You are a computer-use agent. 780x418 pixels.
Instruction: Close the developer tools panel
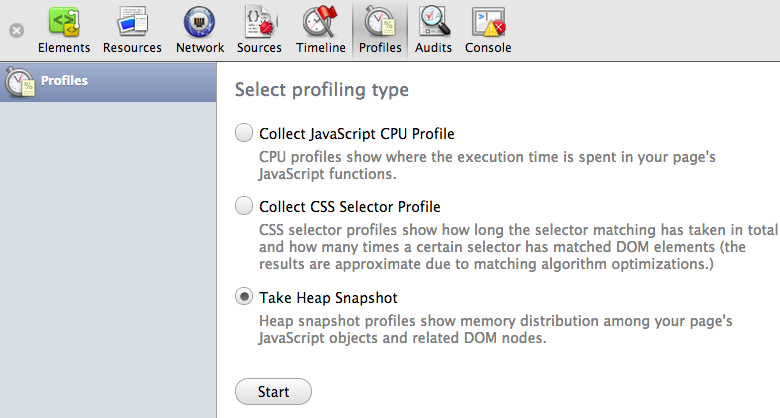tap(16, 30)
